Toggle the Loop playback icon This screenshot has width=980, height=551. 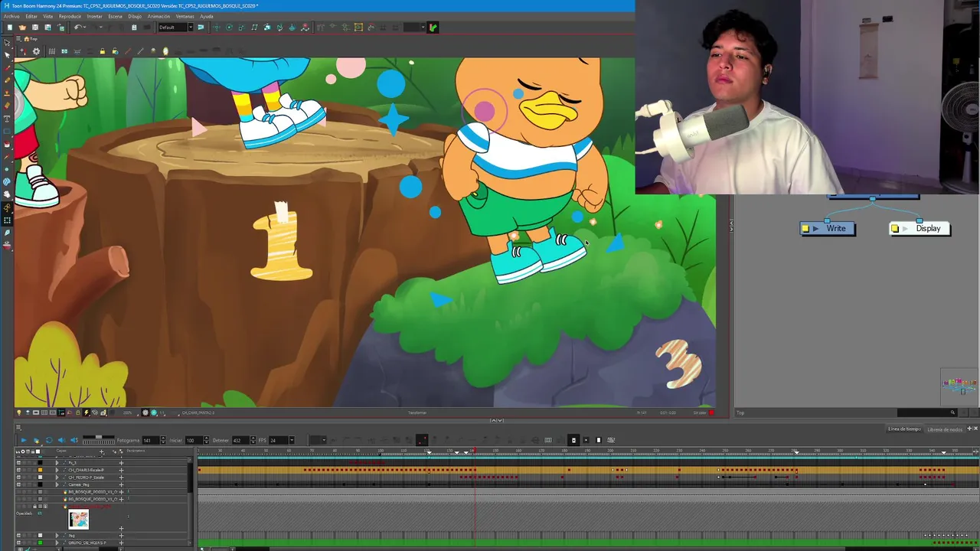click(x=49, y=440)
